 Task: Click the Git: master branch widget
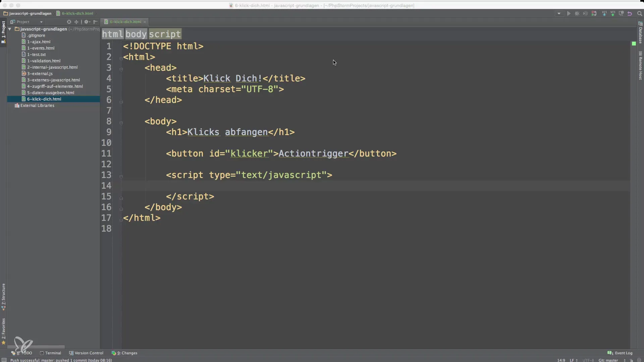608,360
